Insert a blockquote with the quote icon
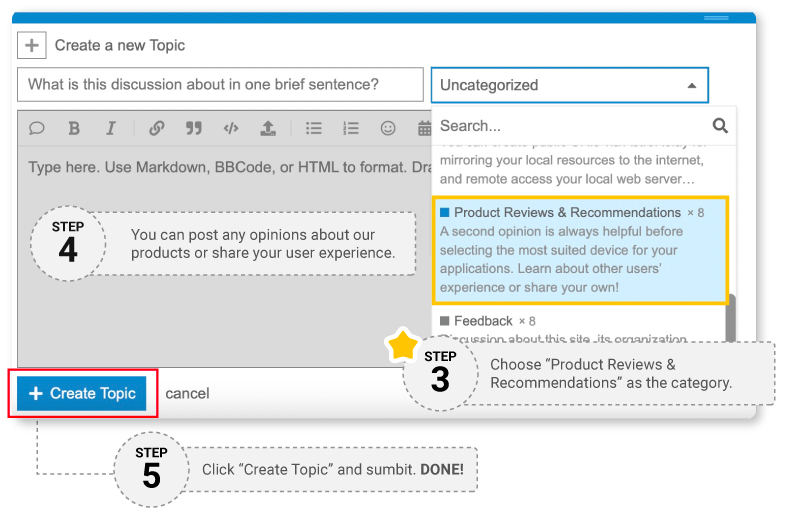 tap(194, 128)
